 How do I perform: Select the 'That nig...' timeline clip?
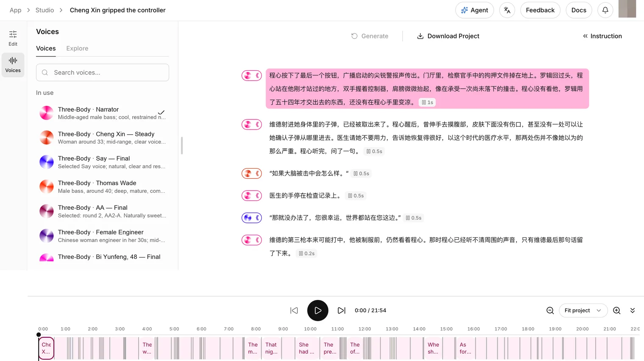point(272,348)
